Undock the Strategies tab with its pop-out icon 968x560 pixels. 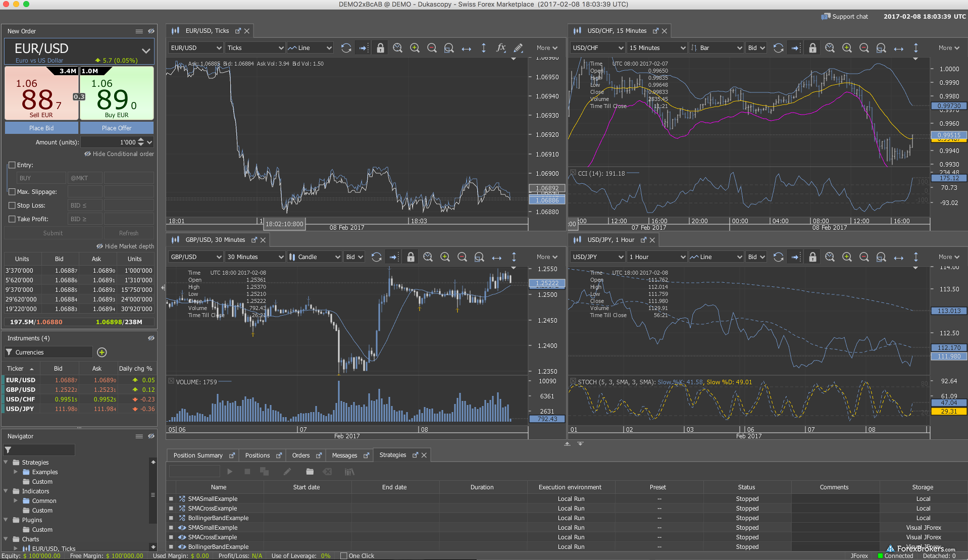pos(415,455)
